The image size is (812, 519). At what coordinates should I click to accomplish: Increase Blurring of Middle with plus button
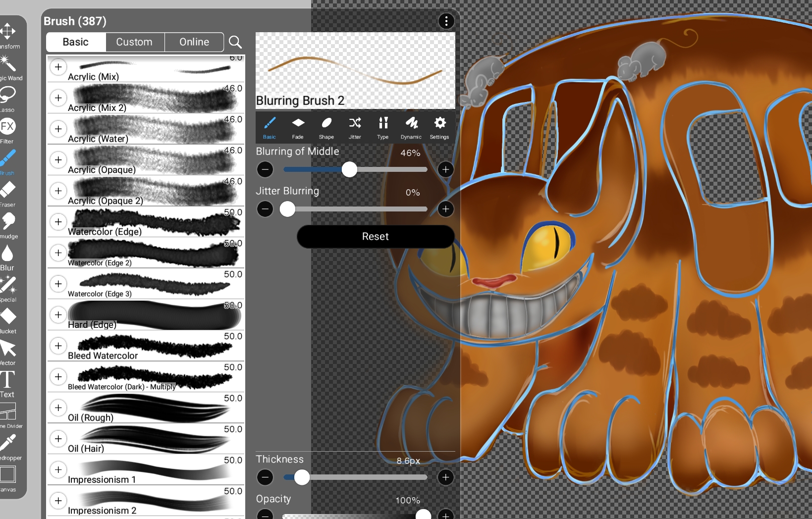445,169
